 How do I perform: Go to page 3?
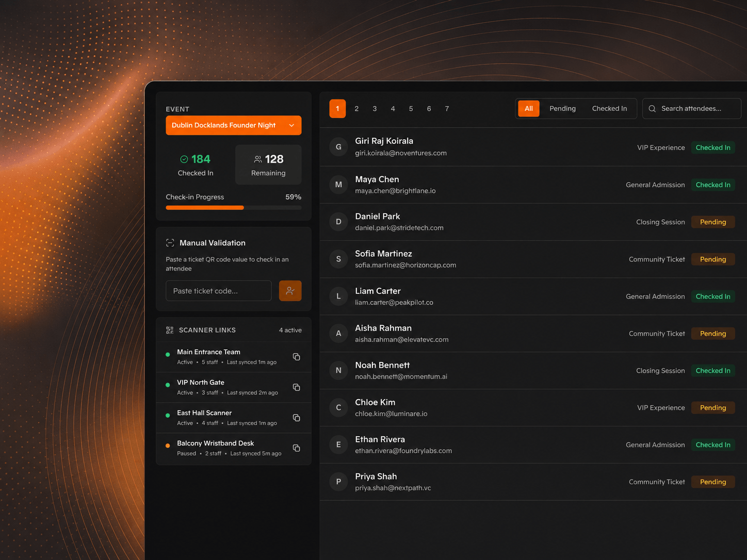tap(375, 109)
